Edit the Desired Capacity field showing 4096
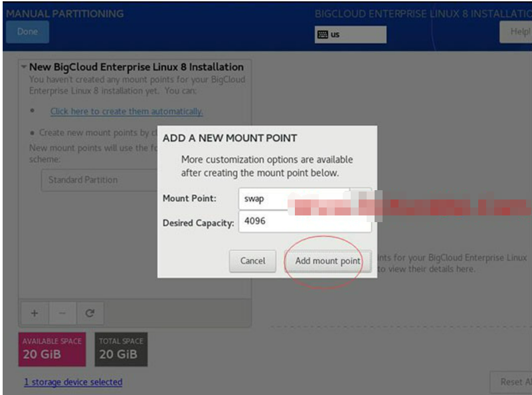Screen dimensions: 532x395 click(x=305, y=221)
